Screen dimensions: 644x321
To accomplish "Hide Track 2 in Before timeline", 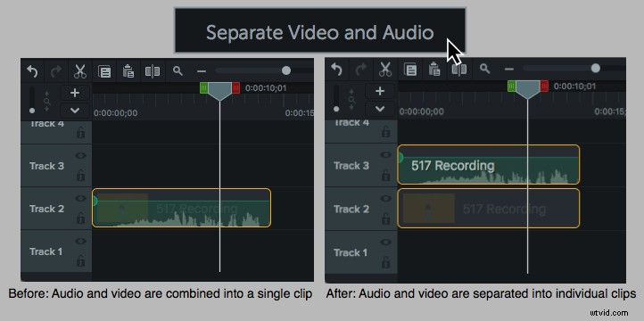I will point(81,198).
